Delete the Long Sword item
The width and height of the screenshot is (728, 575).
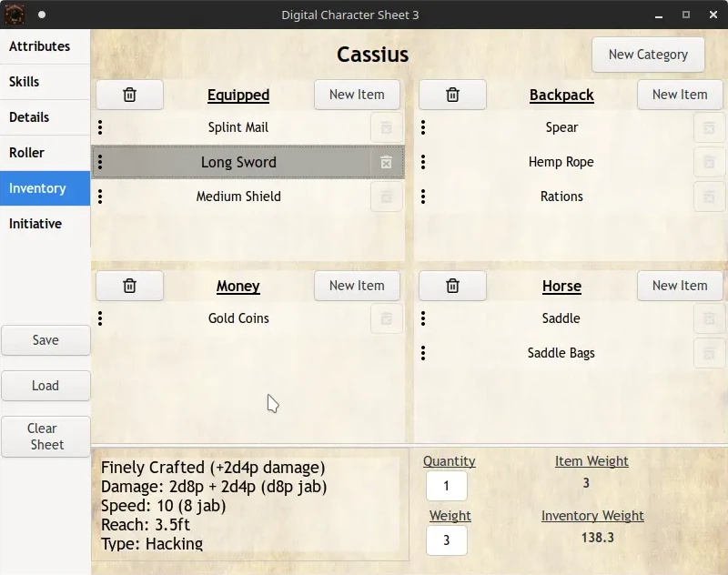click(x=386, y=162)
